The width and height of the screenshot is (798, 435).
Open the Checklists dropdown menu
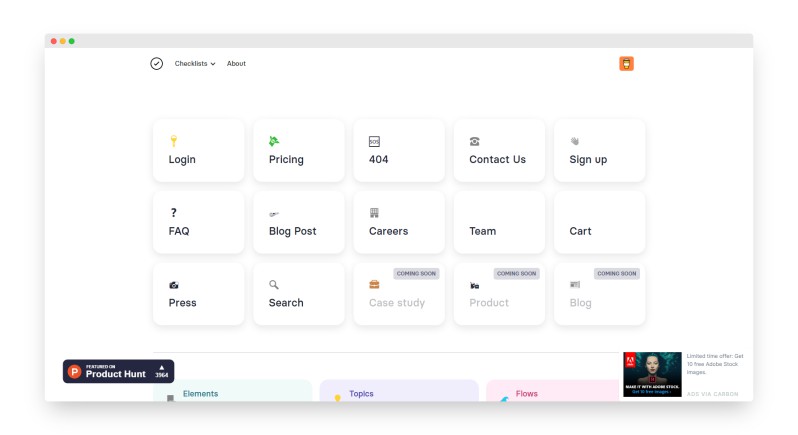(x=194, y=64)
